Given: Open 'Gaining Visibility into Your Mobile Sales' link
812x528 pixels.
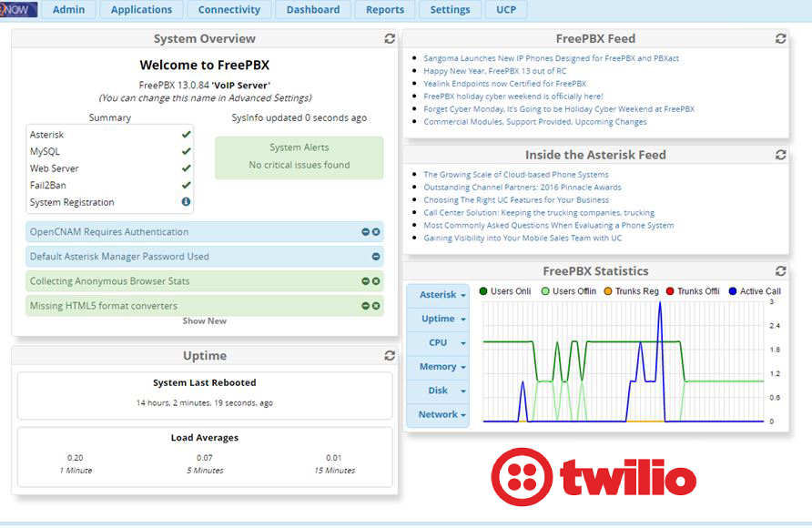Looking at the screenshot, I should click(523, 239).
